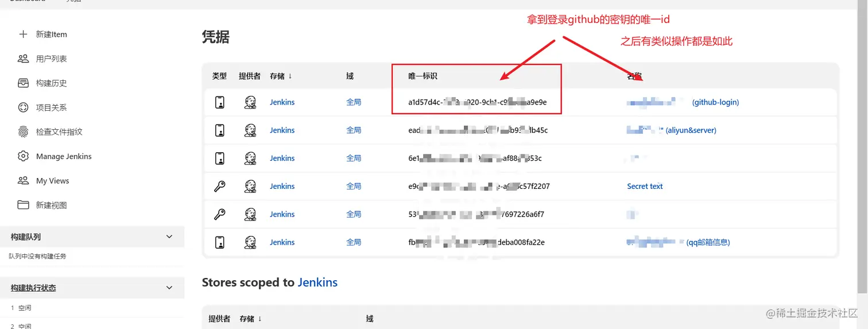Sort credentials table by 存储 column
868x329 pixels.
(x=281, y=76)
